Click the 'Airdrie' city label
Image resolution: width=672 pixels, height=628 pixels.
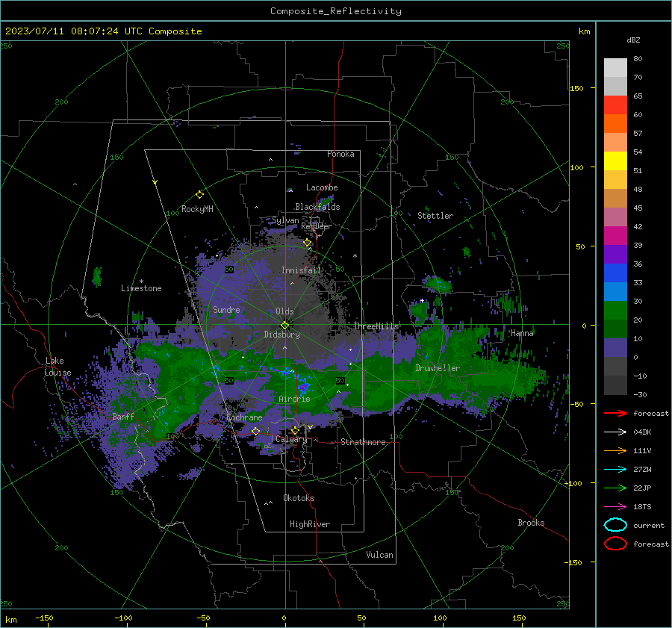pyautogui.click(x=294, y=399)
